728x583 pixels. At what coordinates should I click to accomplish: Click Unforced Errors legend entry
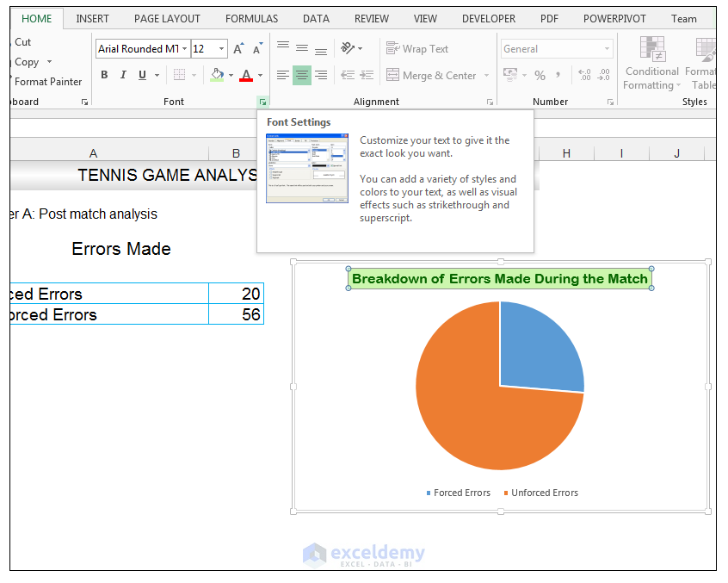(x=541, y=493)
